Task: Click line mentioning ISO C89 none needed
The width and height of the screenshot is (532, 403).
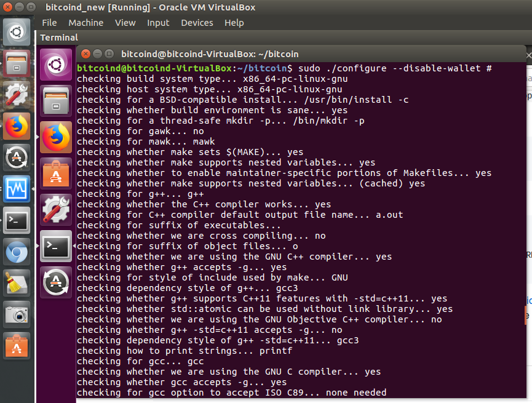Action: coord(232,393)
